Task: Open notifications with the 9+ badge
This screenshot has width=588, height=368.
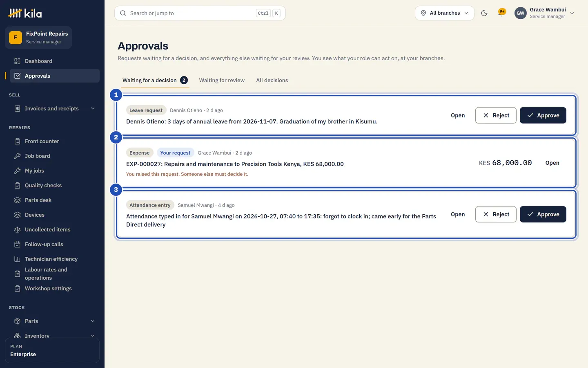Action: 502,13
